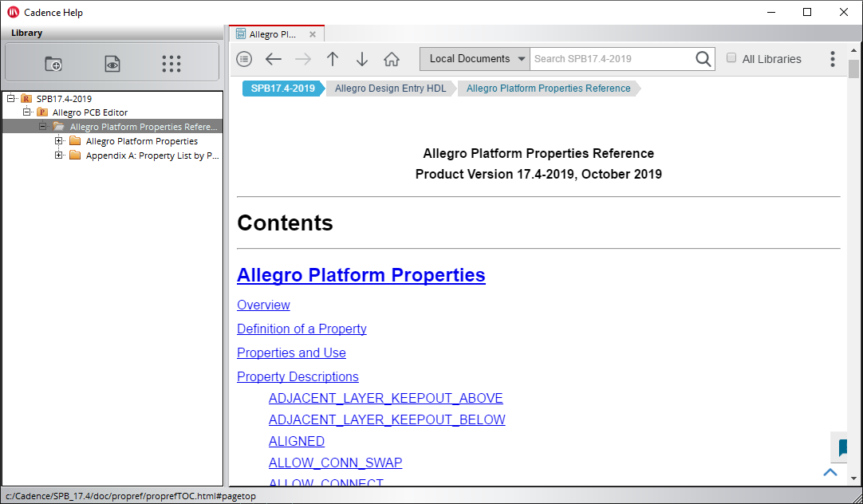This screenshot has height=504, width=863.
Task: Open the Allegro Platform Properties heading link
Action: click(361, 274)
